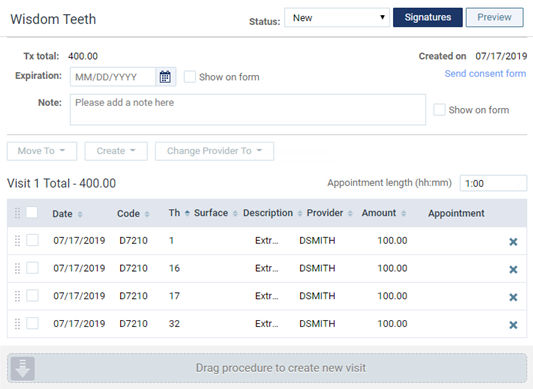
Task: Click the note text area
Action: tap(248, 109)
